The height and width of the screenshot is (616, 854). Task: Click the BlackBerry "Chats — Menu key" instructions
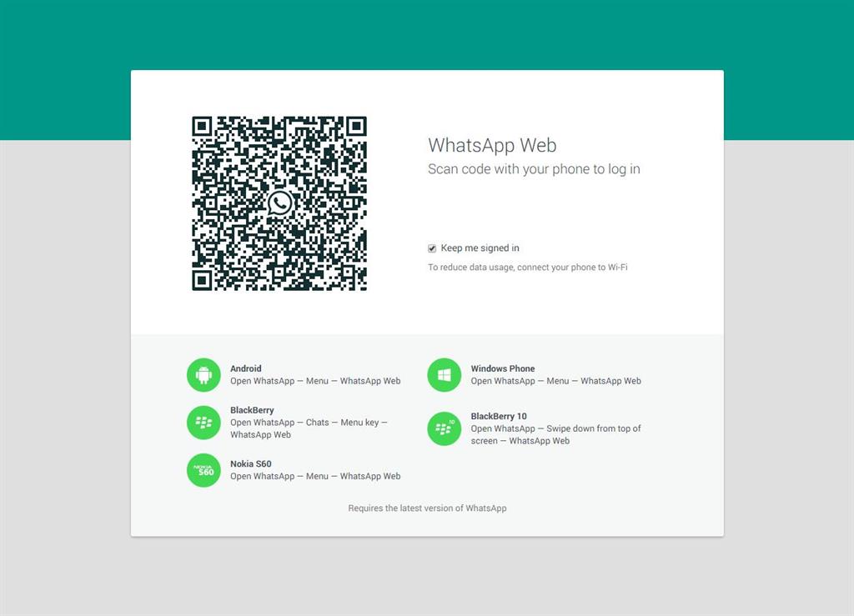pos(309,428)
